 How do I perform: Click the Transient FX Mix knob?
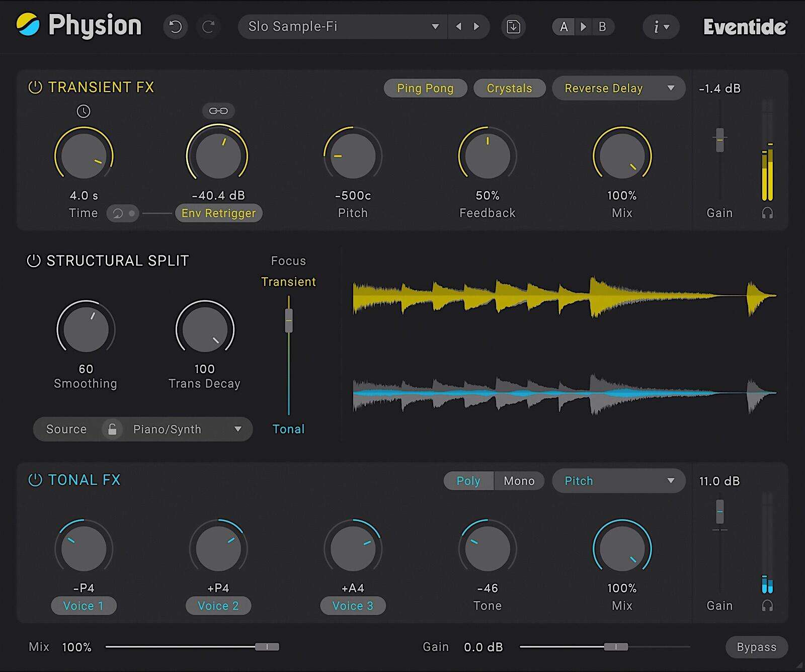[x=622, y=155]
